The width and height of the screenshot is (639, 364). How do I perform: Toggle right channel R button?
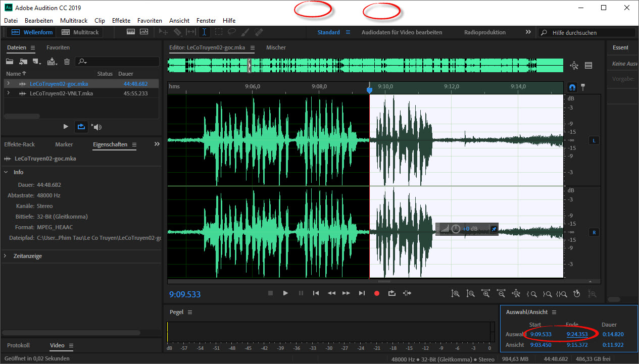pos(594,232)
